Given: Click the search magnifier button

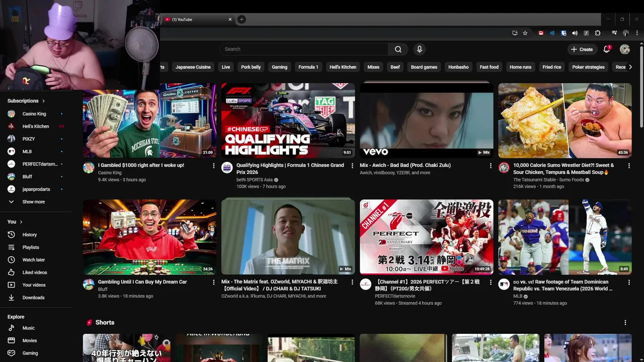Looking at the screenshot, I should point(398,49).
